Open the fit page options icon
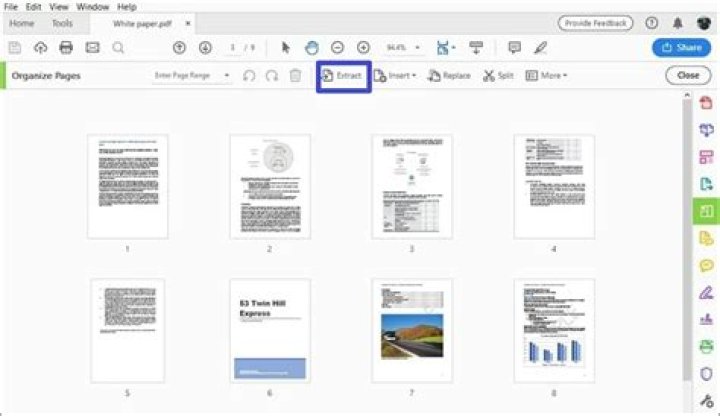Viewport: 720px width, 416px height. [x=445, y=47]
